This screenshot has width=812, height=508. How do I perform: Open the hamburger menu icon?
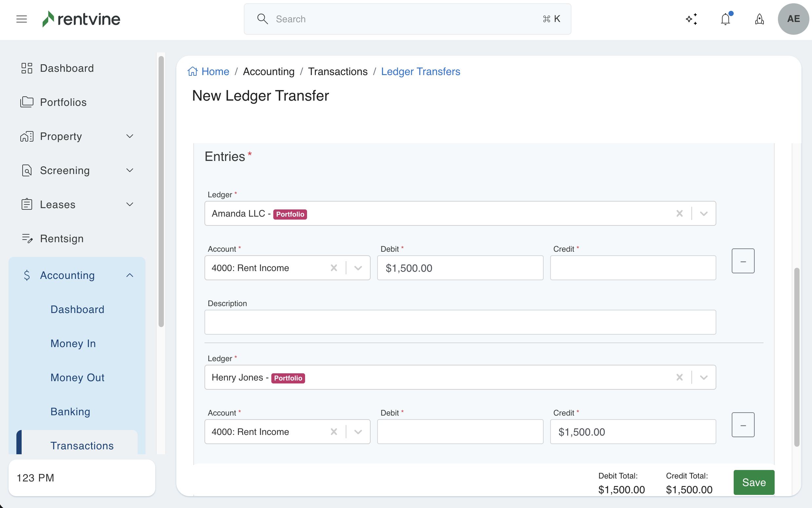pos(22,19)
